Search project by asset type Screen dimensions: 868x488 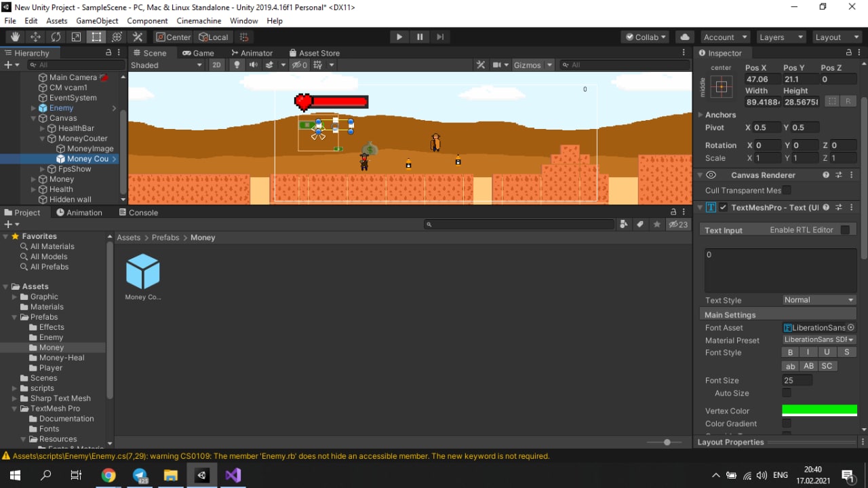click(x=625, y=225)
